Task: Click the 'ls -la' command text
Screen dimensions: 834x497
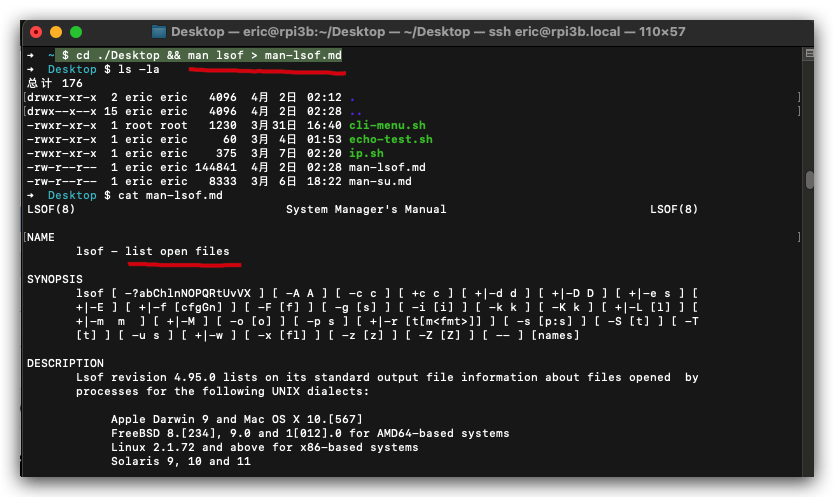Action: tap(138, 69)
